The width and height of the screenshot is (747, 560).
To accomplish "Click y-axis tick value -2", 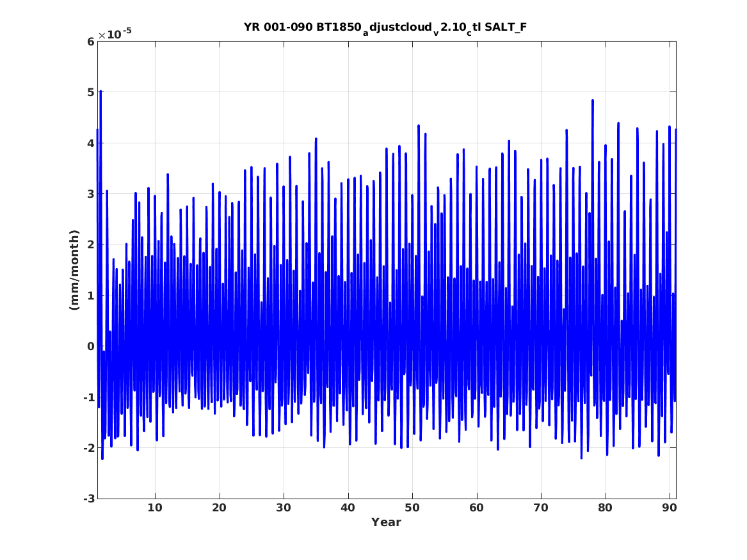I will click(89, 448).
